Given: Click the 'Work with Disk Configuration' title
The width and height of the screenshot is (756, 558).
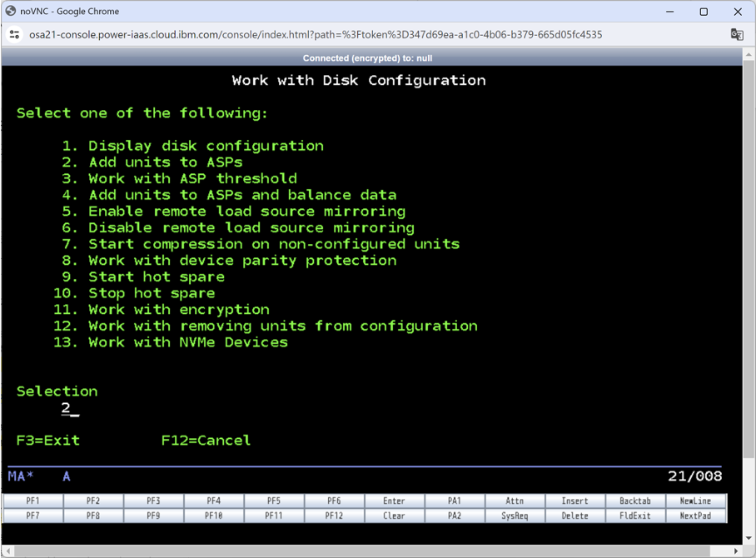Looking at the screenshot, I should pos(359,80).
